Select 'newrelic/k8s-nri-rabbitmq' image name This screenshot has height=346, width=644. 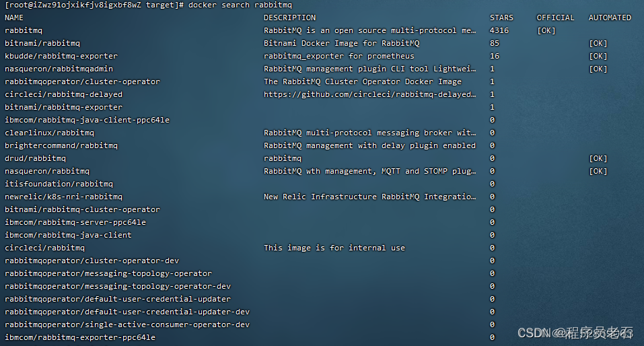coord(64,196)
